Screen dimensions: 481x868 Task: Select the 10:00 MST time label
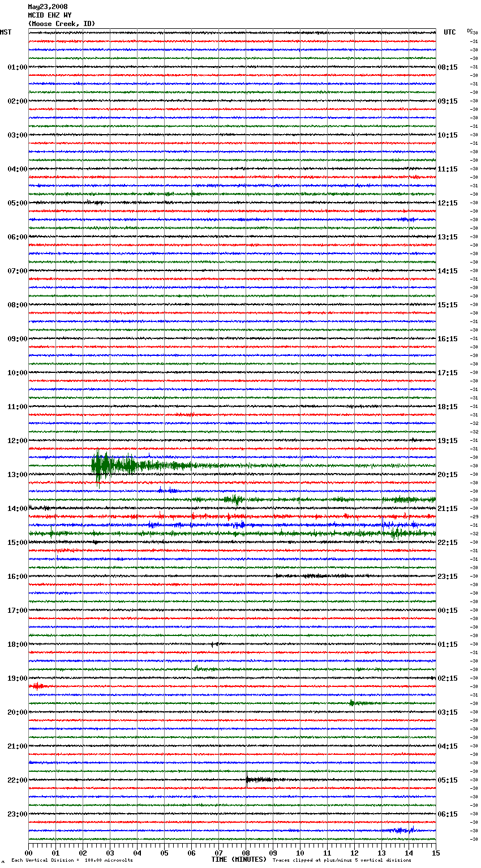(18, 373)
